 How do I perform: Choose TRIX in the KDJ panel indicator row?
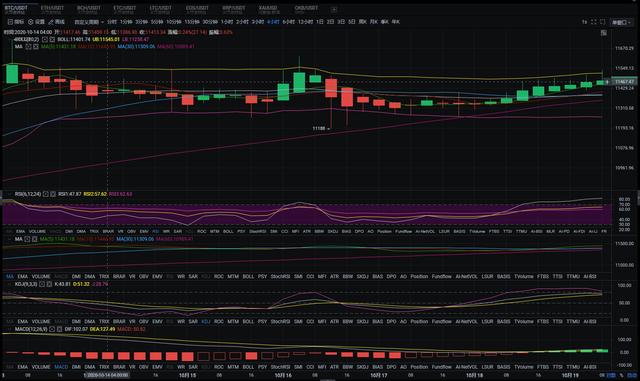pyautogui.click(x=104, y=321)
